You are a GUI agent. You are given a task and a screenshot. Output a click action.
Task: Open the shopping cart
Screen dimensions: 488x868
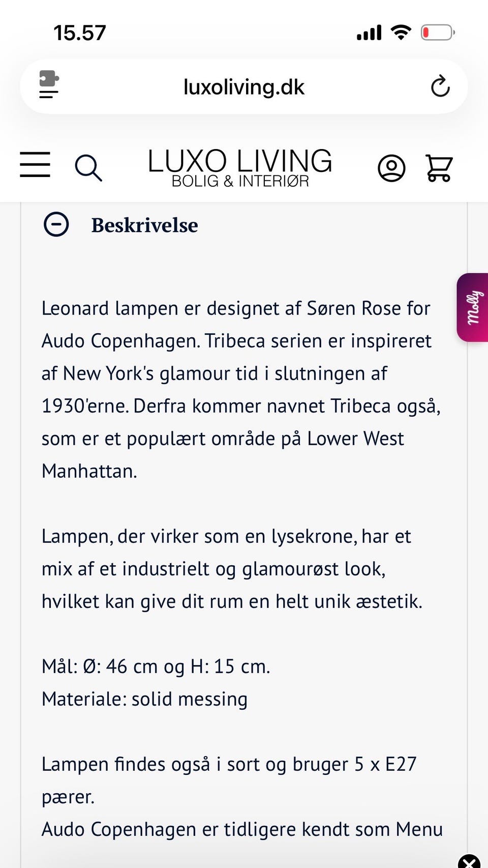(439, 168)
